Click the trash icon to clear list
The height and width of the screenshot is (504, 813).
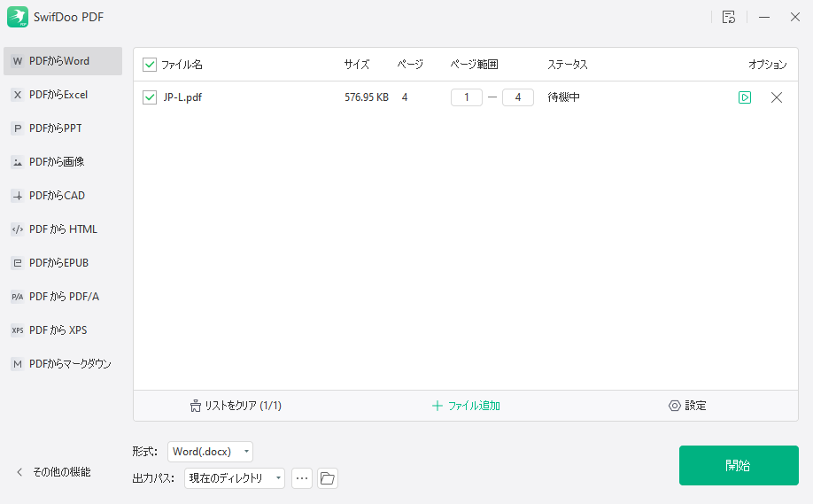pyautogui.click(x=196, y=406)
